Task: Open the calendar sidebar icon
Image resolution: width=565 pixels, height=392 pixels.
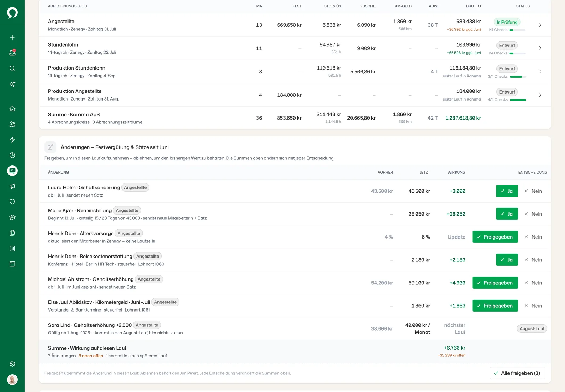Action: (12, 264)
